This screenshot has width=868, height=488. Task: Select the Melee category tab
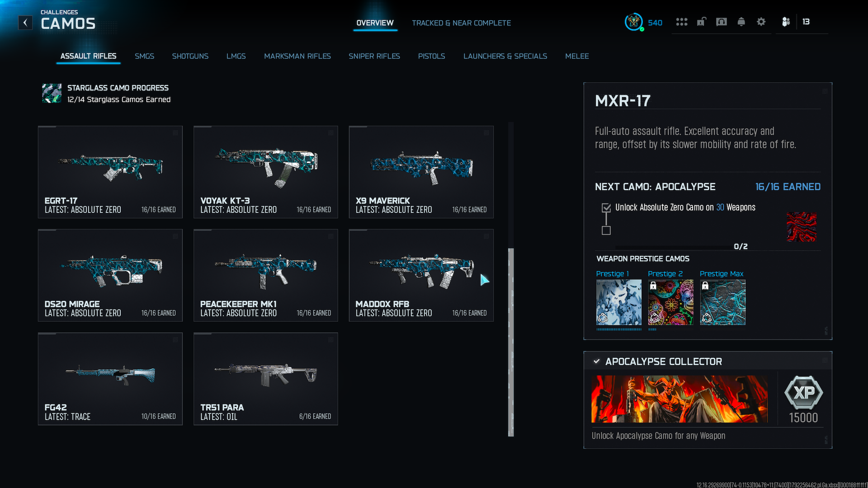577,56
